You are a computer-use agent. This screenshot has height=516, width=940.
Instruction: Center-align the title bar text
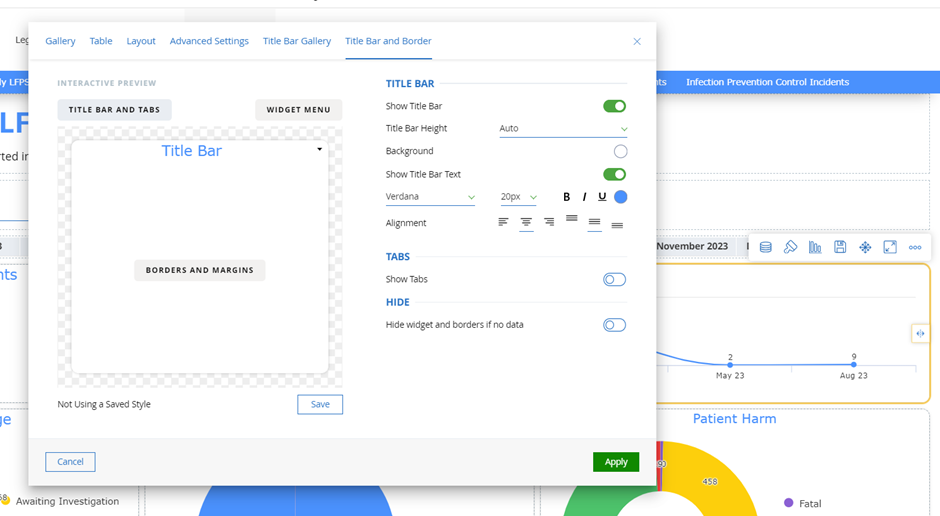click(526, 223)
